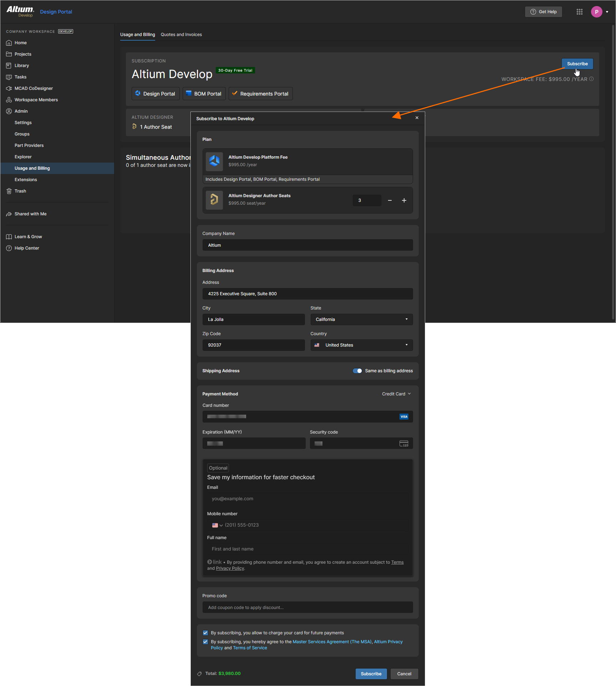Click the Link logo in checkout
Viewport: 616px width, 686px height.
click(214, 562)
